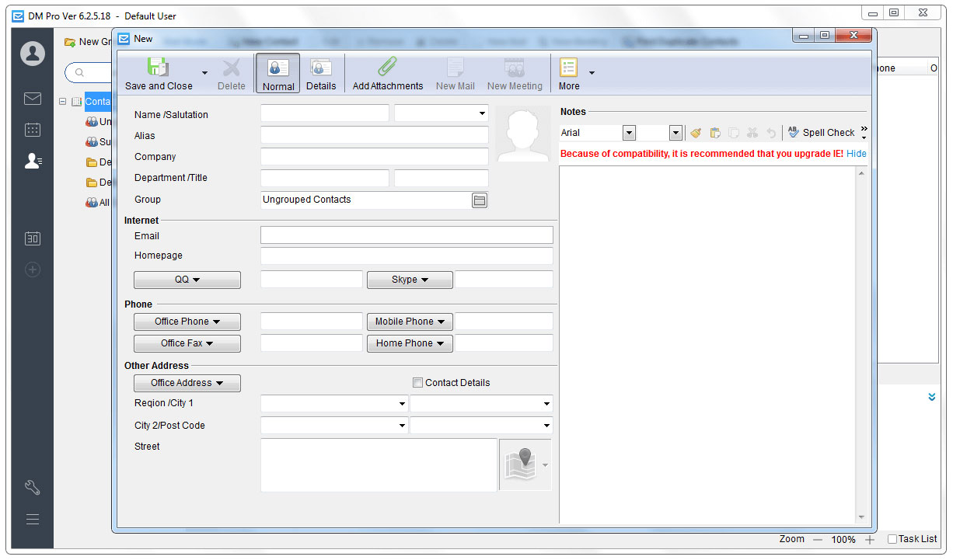953x560 pixels.
Task: Click the zoom in plus button
Action: tap(870, 539)
